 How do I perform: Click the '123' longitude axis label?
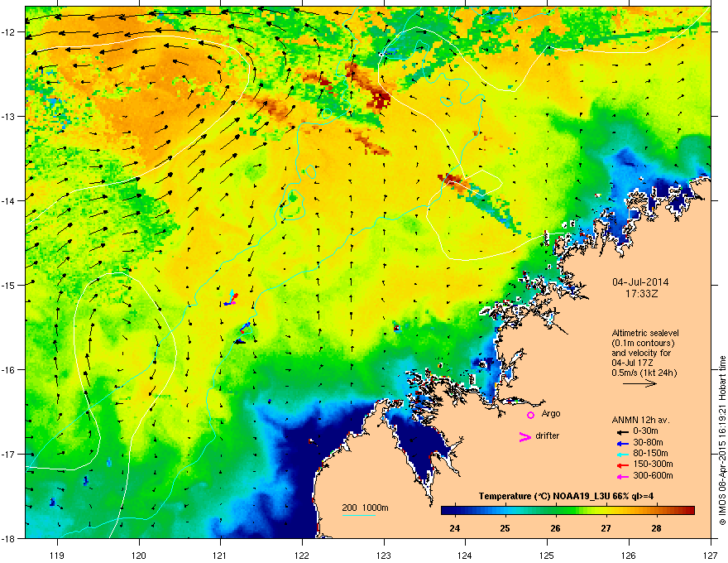tap(384, 555)
